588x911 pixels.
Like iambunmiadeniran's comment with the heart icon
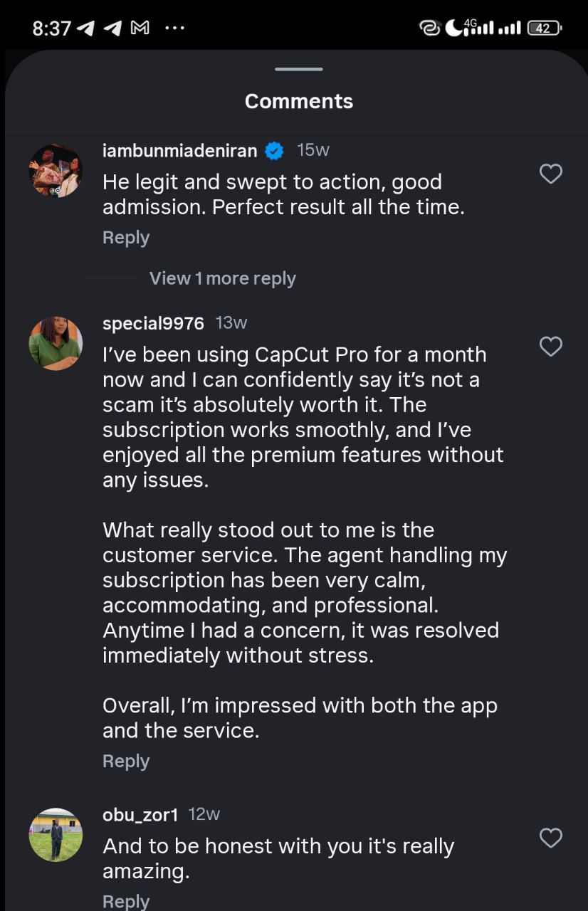(550, 174)
